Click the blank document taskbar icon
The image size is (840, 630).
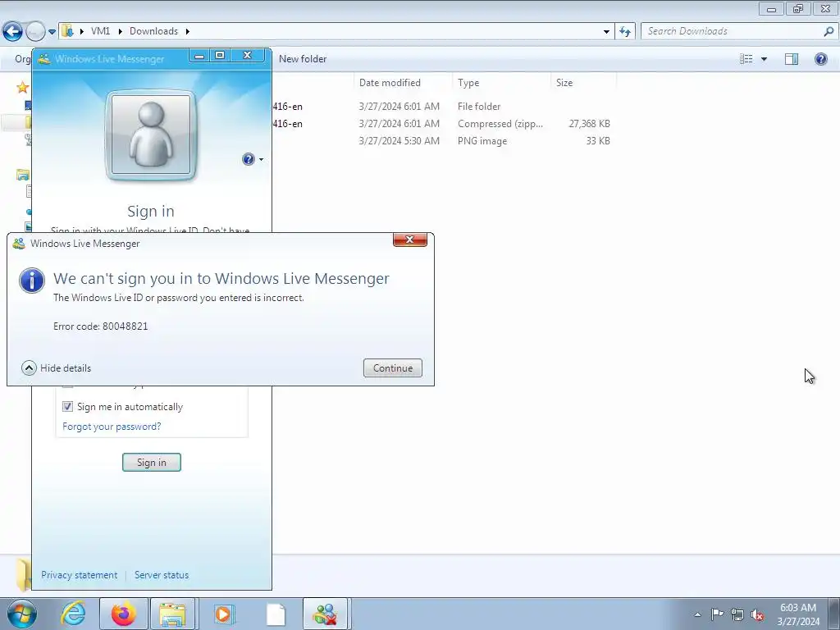pos(276,614)
